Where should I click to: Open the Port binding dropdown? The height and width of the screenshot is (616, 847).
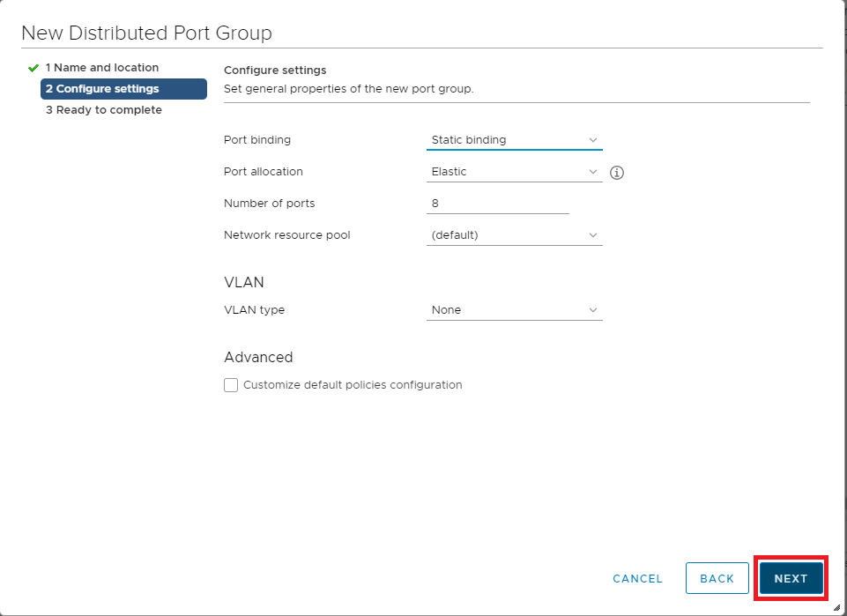tap(514, 140)
